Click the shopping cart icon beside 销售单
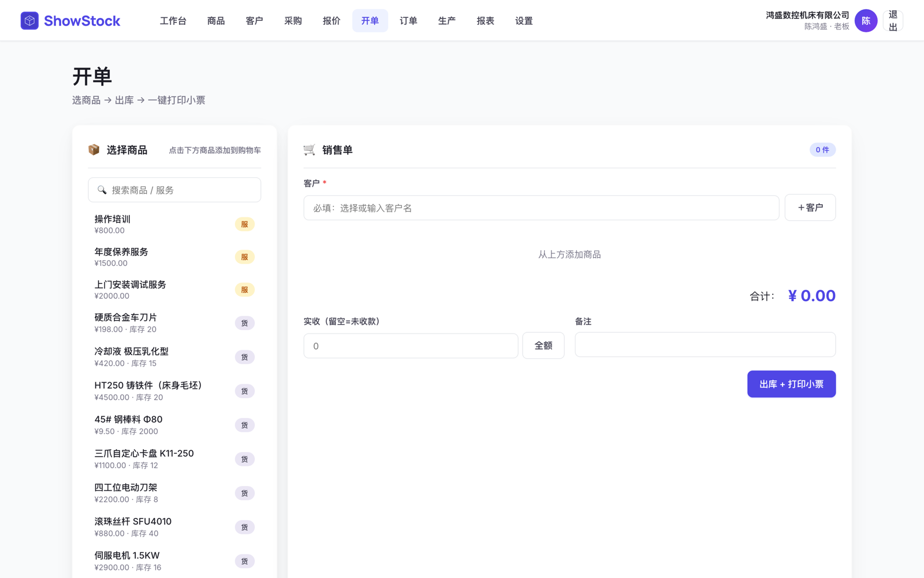Screen dimensions: 924x578 pyautogui.click(x=310, y=150)
